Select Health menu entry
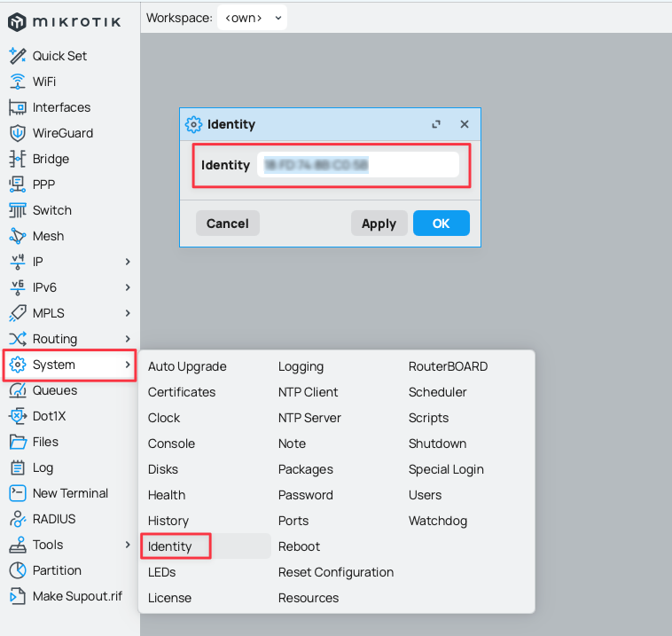672x636 pixels. 167,495
